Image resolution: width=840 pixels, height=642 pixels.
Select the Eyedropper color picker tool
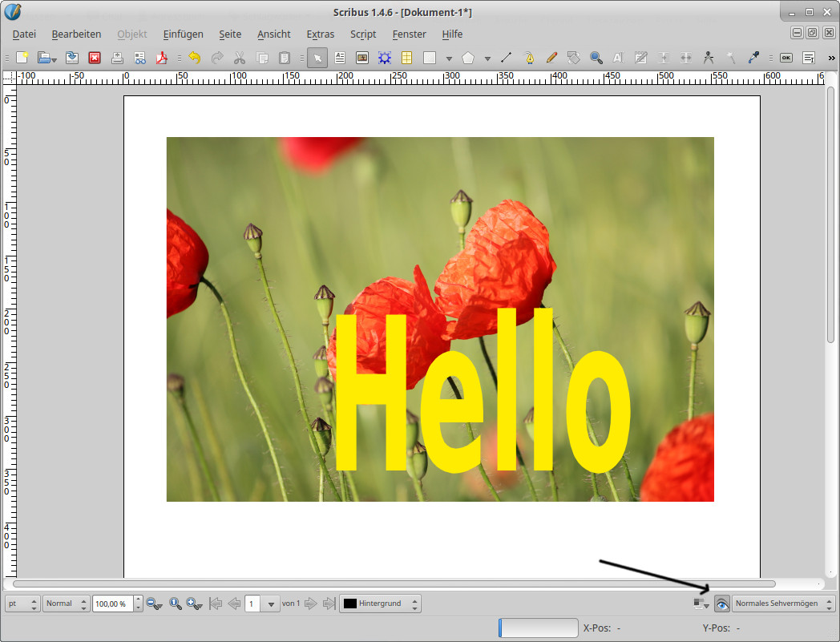pyautogui.click(x=753, y=58)
